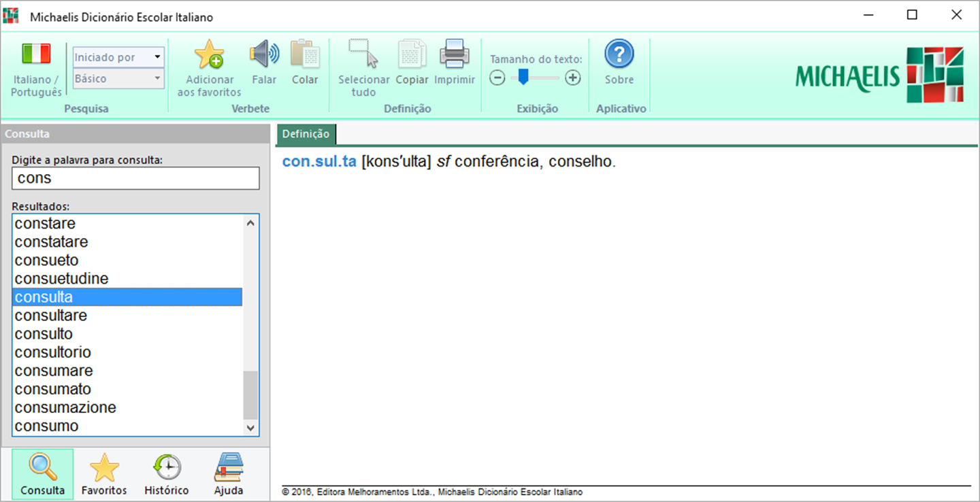
Task: Select 'constare' in the results list
Action: point(127,223)
